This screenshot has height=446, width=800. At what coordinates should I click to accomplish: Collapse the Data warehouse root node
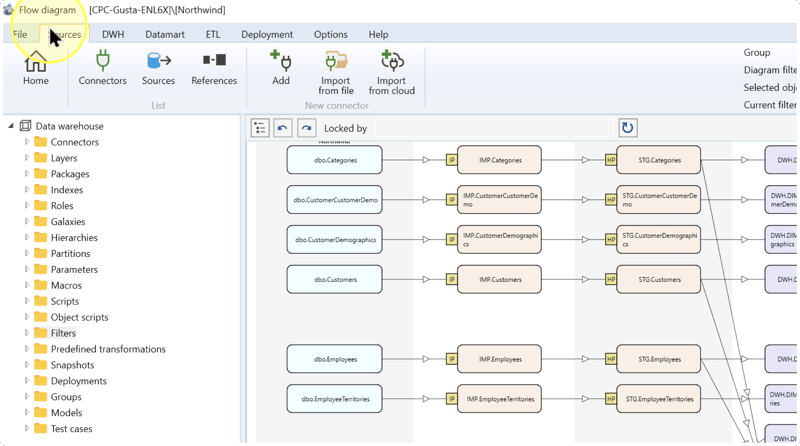coord(11,126)
